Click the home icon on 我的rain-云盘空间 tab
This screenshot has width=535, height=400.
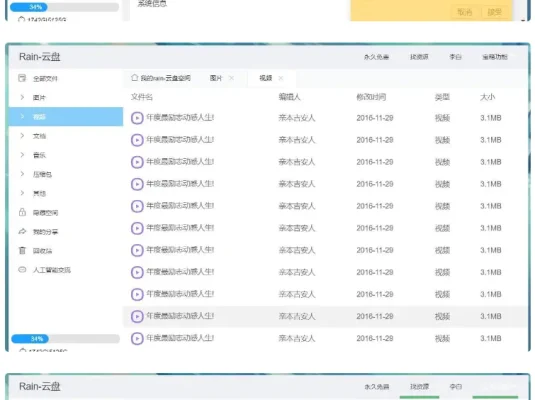click(x=134, y=78)
